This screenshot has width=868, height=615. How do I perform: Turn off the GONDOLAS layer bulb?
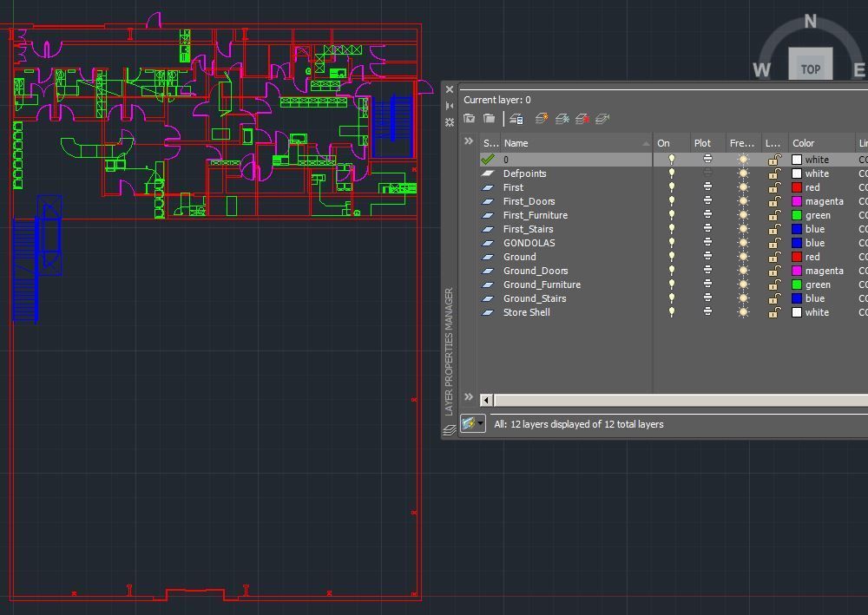coord(672,243)
